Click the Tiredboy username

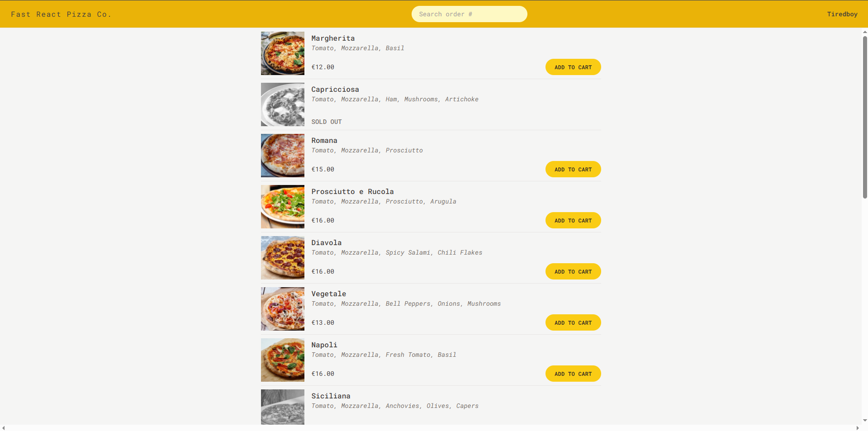click(x=842, y=14)
